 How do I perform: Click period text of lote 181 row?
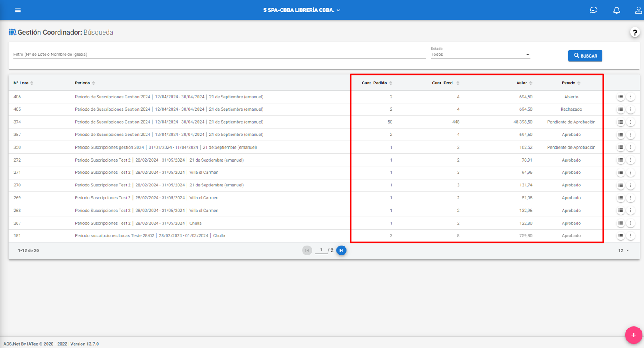(x=150, y=236)
